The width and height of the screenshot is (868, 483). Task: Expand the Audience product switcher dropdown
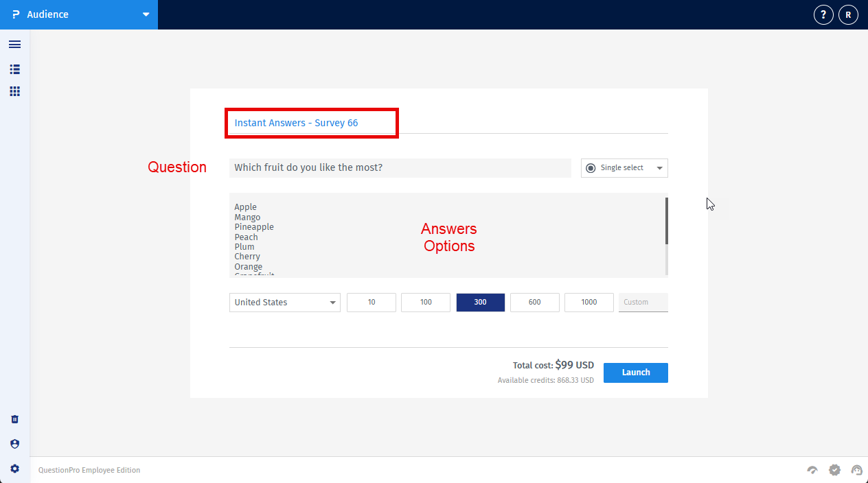pyautogui.click(x=145, y=14)
